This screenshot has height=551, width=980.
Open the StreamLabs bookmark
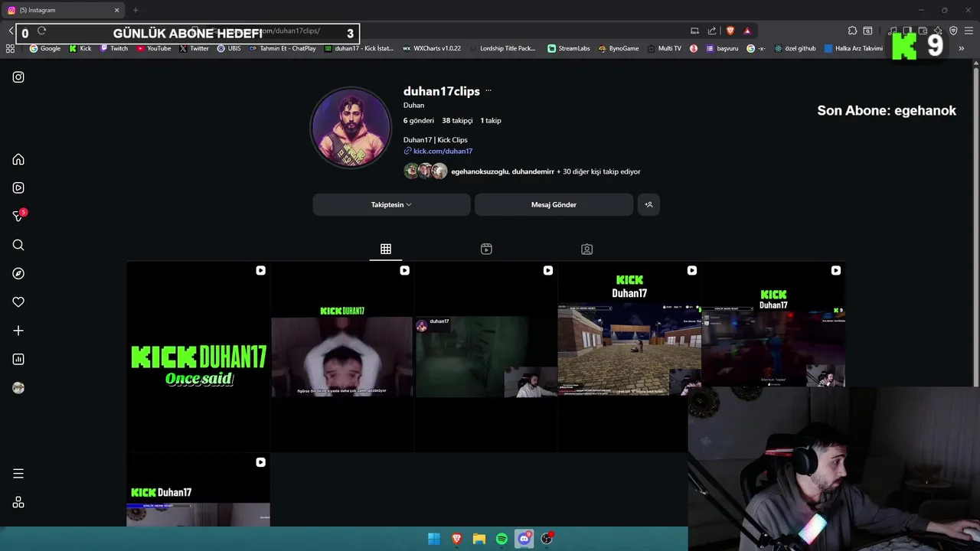click(569, 48)
